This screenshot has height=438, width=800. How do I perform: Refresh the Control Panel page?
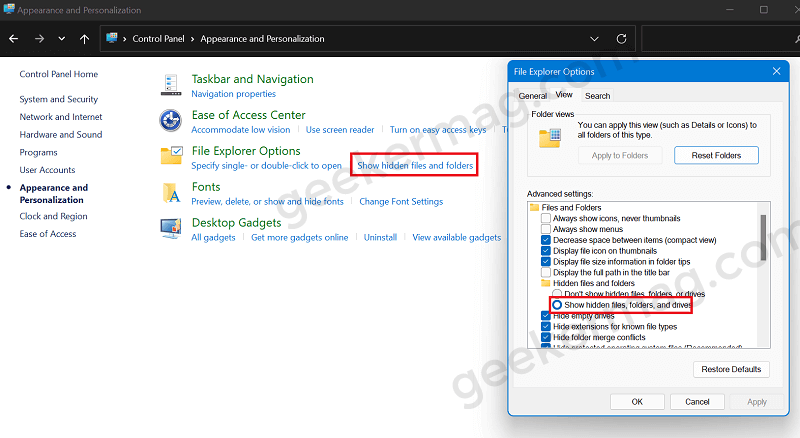[621, 39]
